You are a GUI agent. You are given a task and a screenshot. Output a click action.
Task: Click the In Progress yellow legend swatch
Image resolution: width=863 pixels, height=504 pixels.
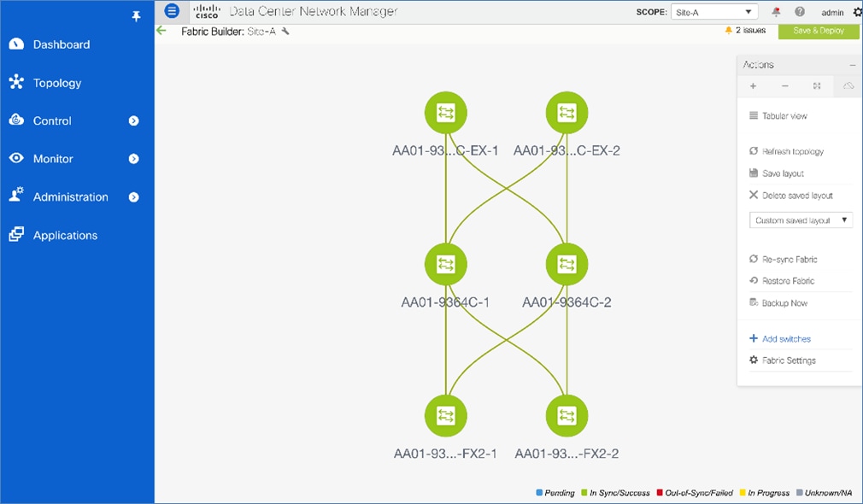click(x=743, y=492)
